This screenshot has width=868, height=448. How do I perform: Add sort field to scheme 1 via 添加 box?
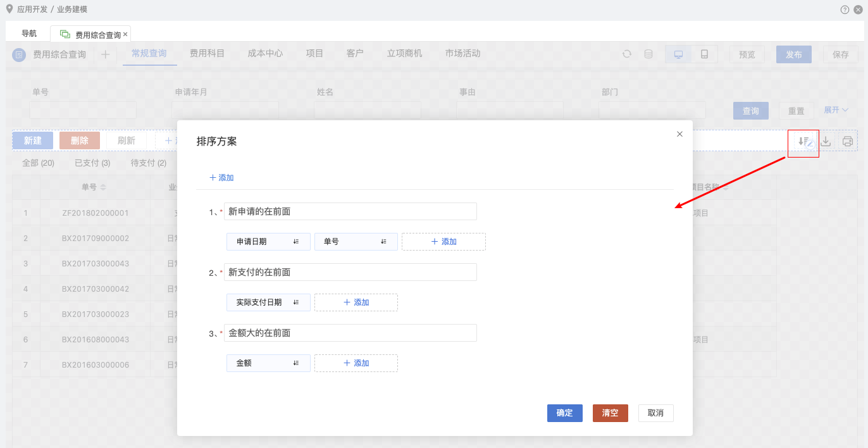443,242
